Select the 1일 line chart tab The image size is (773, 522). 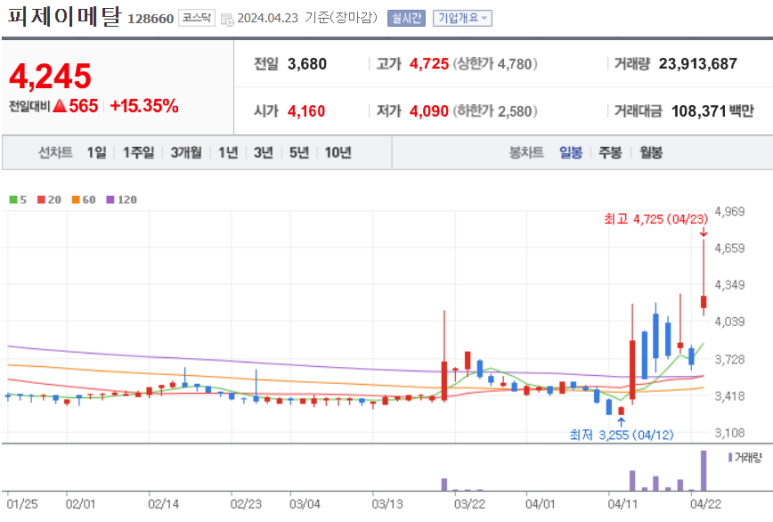pyautogui.click(x=97, y=152)
